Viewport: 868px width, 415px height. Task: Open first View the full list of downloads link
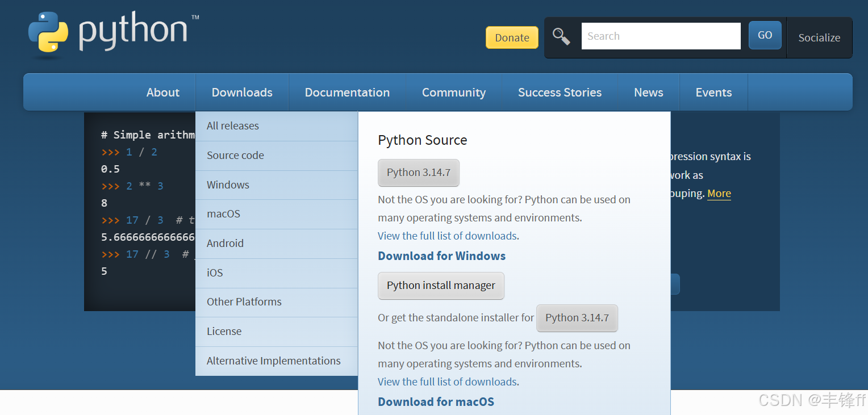tap(447, 236)
